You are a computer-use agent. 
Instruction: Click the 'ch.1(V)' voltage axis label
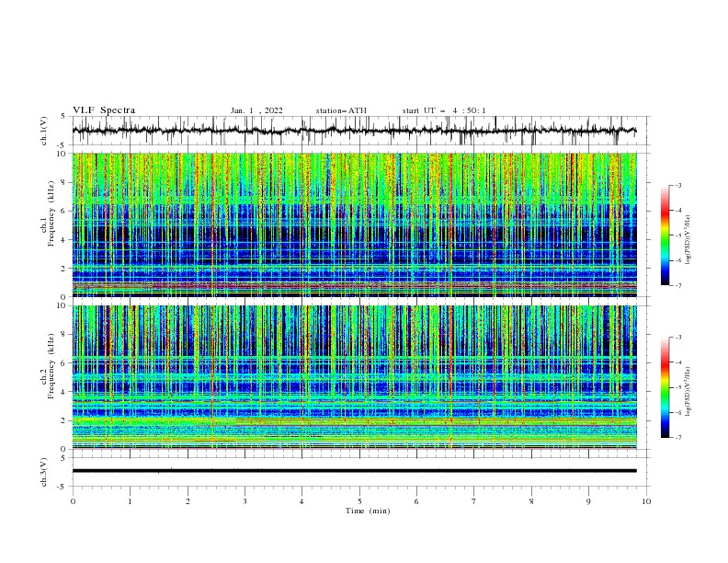(43, 131)
